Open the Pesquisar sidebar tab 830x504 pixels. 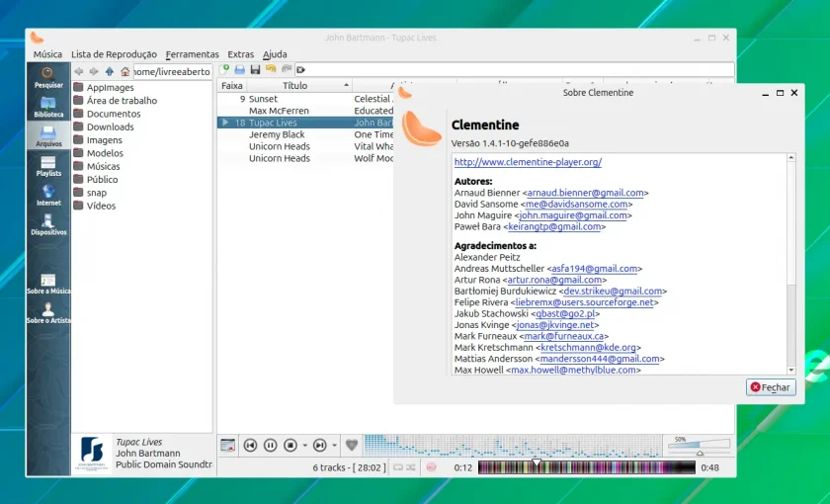click(x=48, y=77)
